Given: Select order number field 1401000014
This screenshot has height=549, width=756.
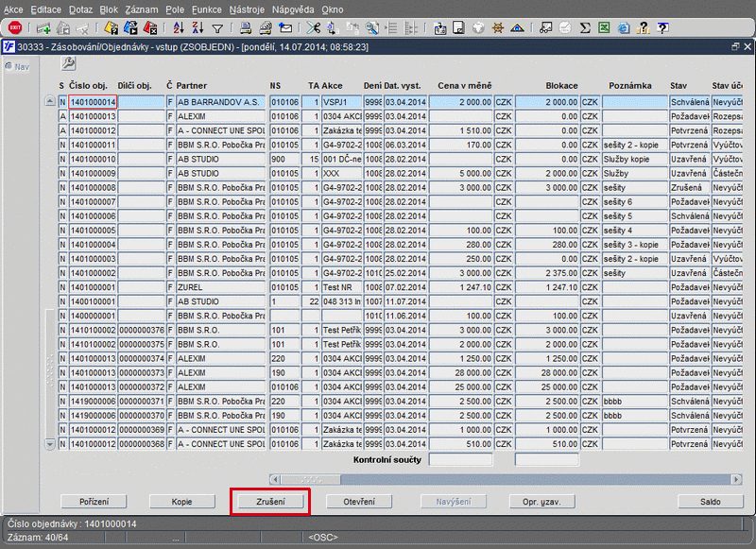Looking at the screenshot, I should 92,102.
